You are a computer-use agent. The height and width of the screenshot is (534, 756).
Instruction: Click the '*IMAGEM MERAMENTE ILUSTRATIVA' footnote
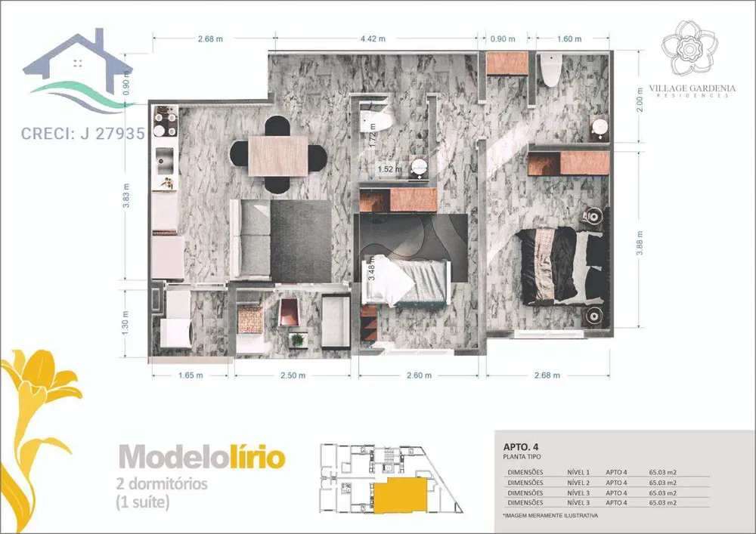(x=550, y=515)
